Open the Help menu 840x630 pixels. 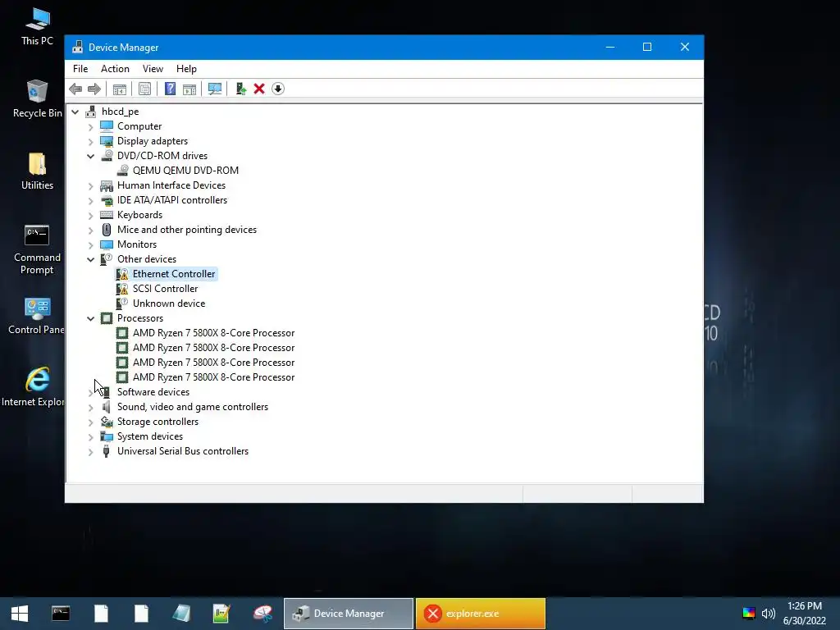point(186,69)
